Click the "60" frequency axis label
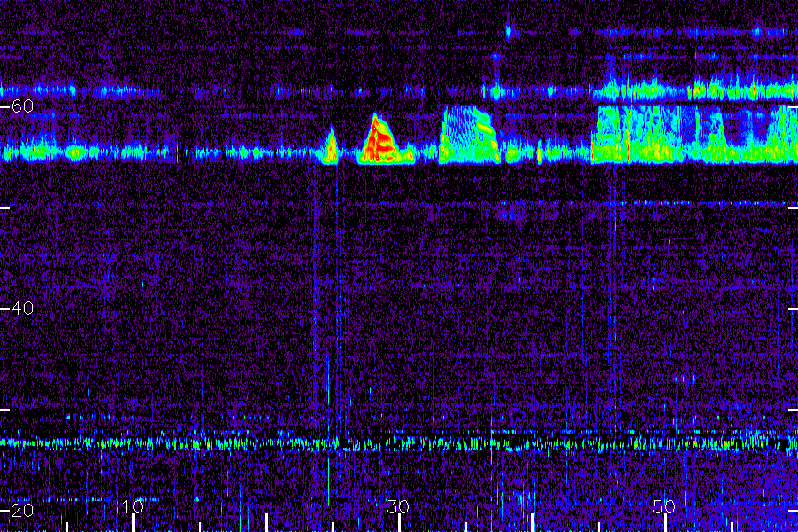Viewport: 798px width, 532px height. tap(22, 106)
